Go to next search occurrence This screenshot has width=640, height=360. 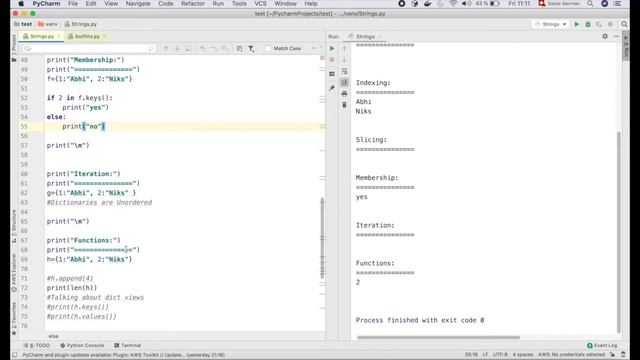coord(177,49)
